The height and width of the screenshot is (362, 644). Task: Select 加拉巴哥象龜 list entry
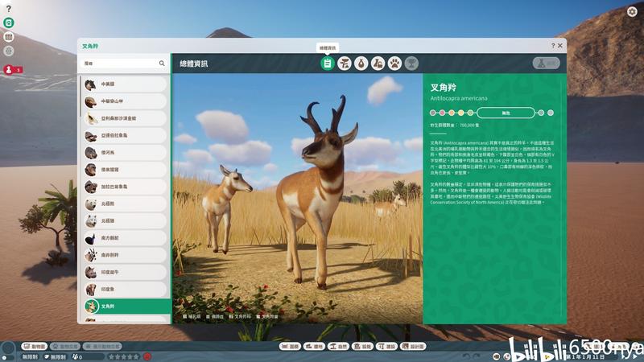click(125, 187)
